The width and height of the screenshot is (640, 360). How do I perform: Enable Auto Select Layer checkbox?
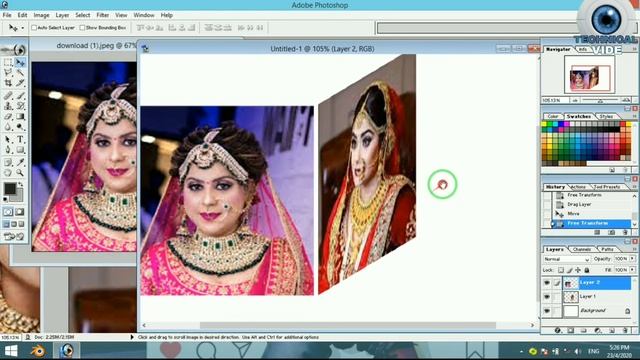pyautogui.click(x=34, y=28)
